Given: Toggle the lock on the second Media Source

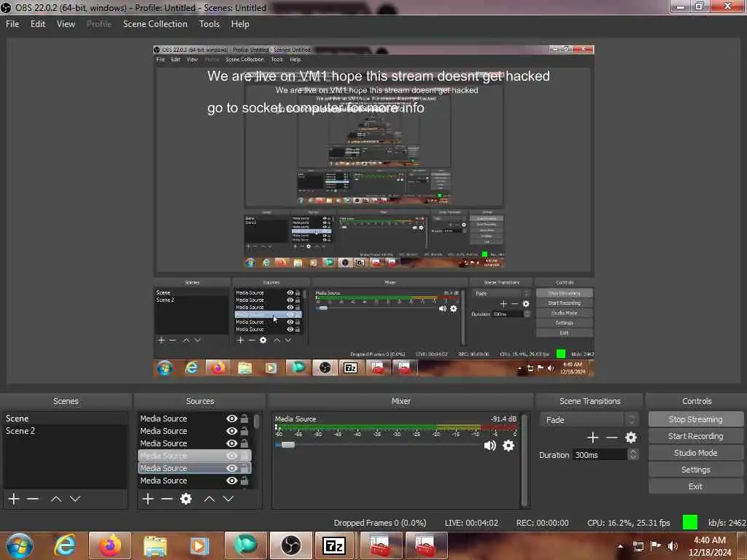Looking at the screenshot, I should pyautogui.click(x=244, y=431).
